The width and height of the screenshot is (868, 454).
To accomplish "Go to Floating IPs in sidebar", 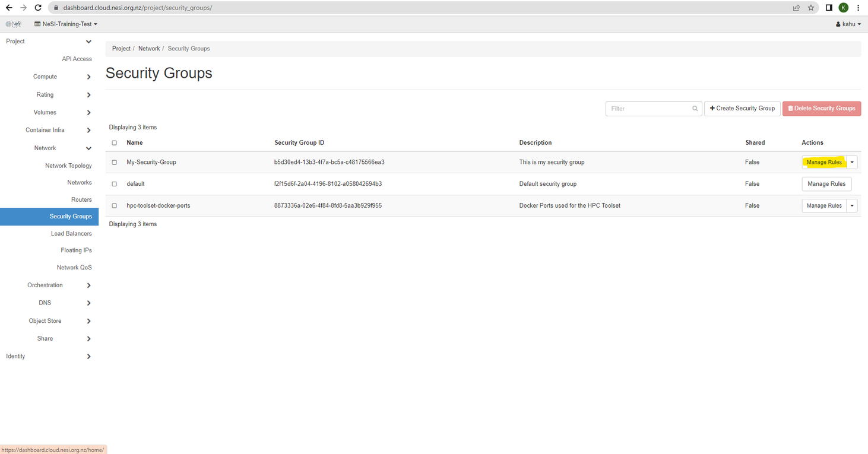I will pos(76,250).
